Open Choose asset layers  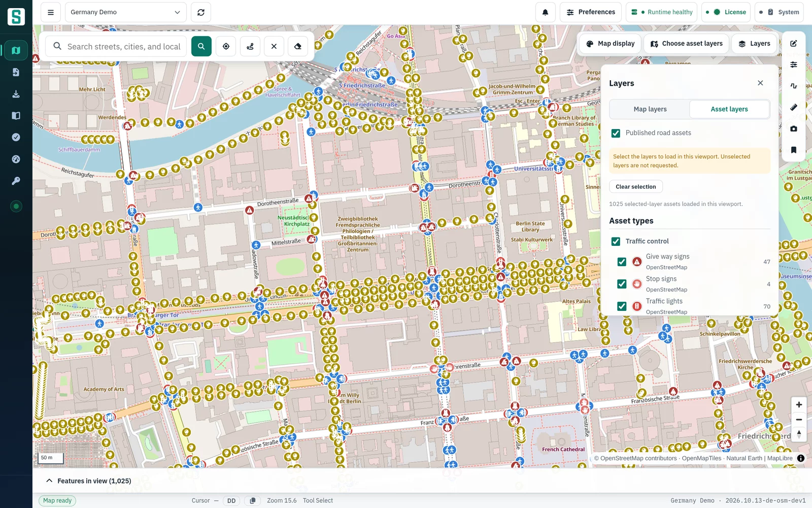(x=687, y=44)
